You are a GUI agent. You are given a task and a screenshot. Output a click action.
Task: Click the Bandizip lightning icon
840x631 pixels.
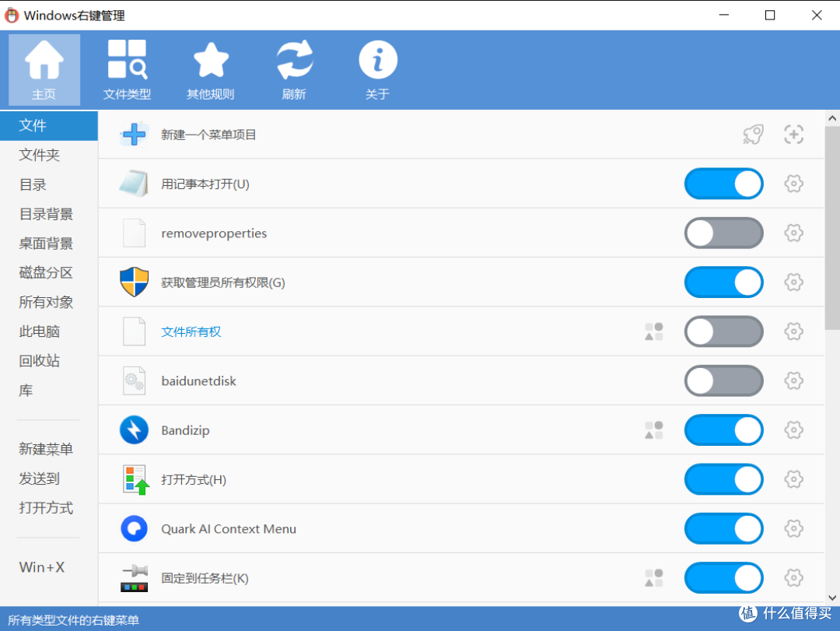[x=134, y=430]
